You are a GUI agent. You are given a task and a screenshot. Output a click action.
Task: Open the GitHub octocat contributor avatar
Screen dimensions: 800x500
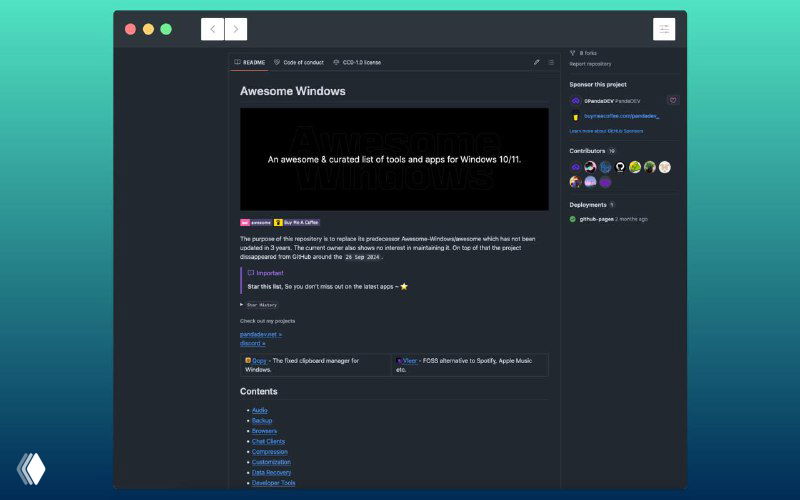[620, 167]
